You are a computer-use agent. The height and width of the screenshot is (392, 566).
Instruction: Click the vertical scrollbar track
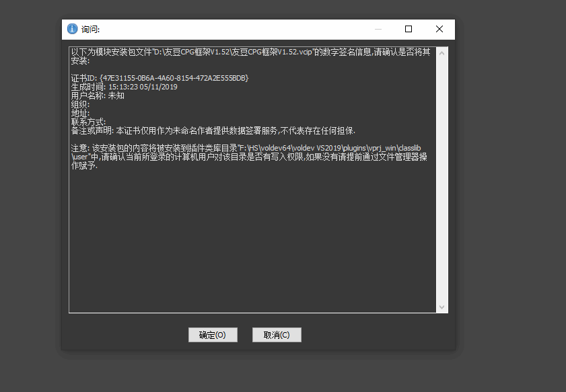[442, 175]
